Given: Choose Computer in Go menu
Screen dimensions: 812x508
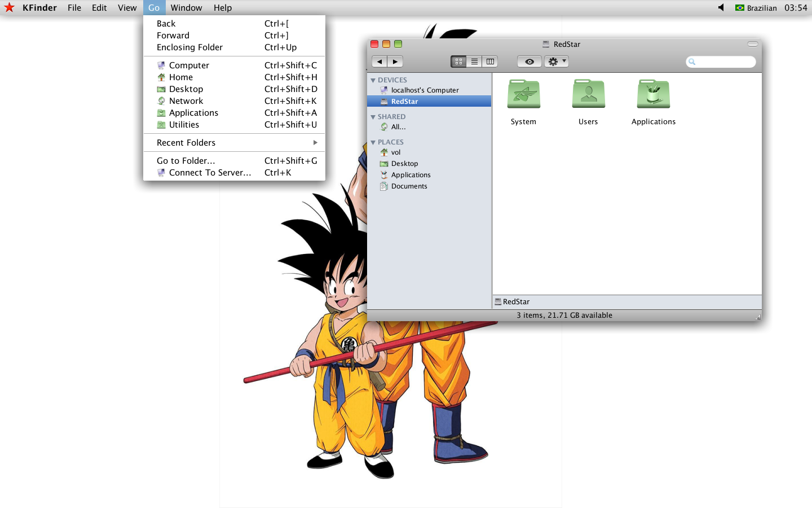Looking at the screenshot, I should click(234, 65).
